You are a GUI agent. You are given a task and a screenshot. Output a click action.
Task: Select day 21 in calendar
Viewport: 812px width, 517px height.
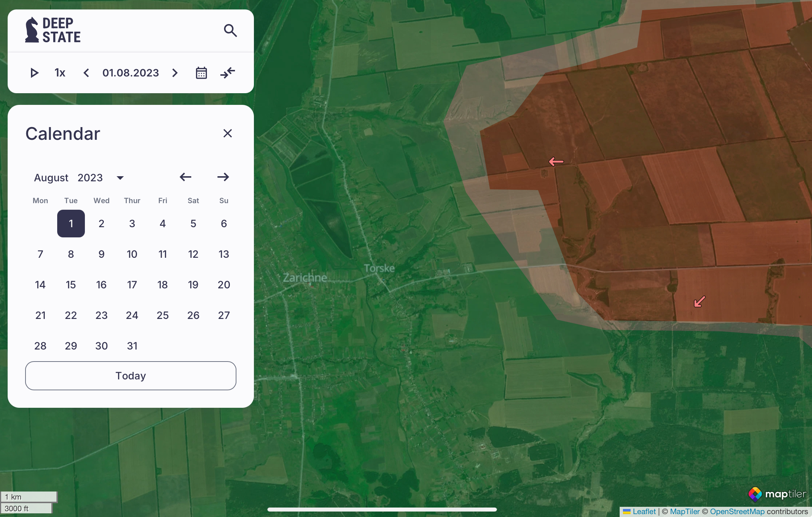[40, 315]
